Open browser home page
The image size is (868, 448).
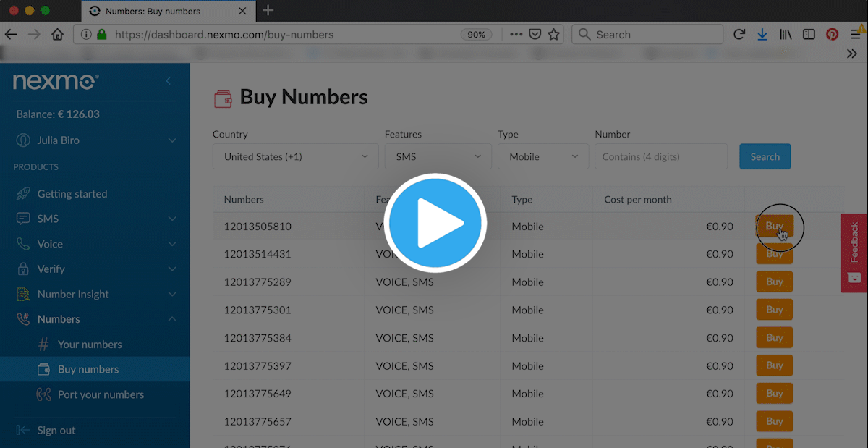pyautogui.click(x=57, y=34)
